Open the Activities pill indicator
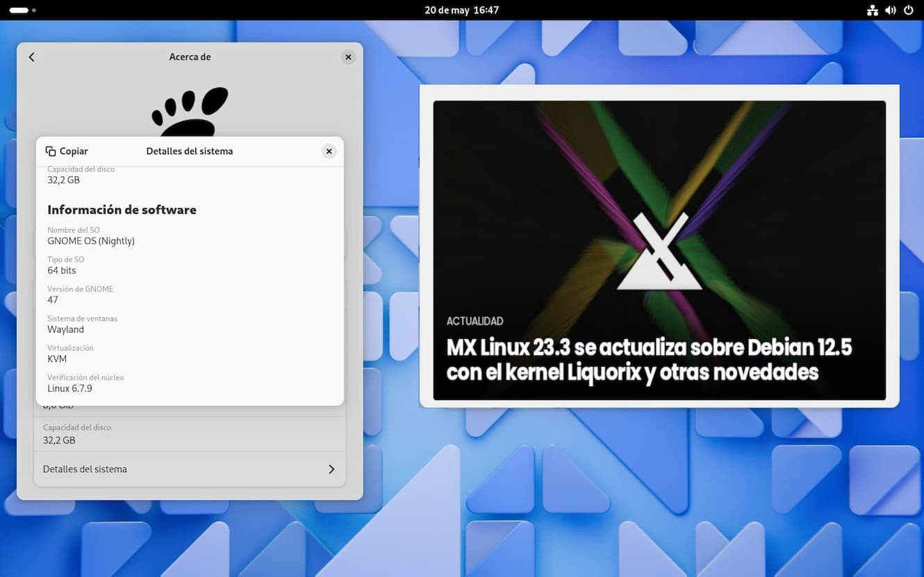This screenshot has height=577, width=924. coord(19,10)
